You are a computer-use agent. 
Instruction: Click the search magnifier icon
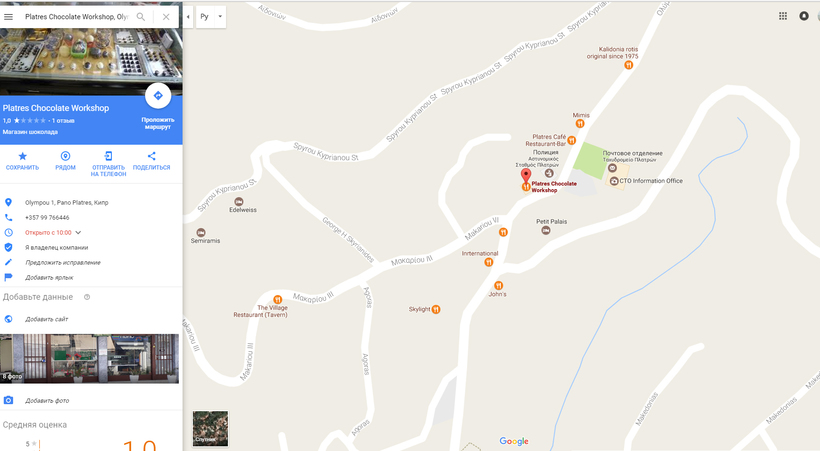pos(141,17)
